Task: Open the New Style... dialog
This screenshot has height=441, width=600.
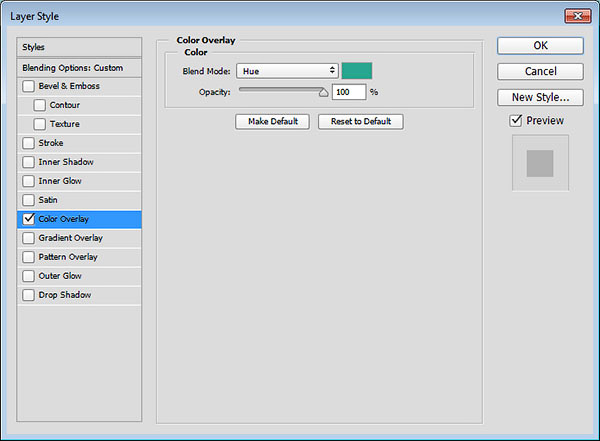Action: (x=540, y=97)
